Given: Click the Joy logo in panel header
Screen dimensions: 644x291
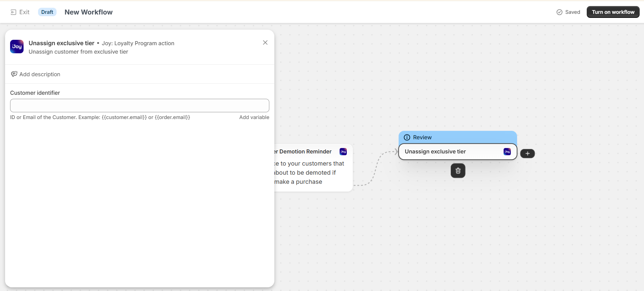Looking at the screenshot, I should click(17, 47).
